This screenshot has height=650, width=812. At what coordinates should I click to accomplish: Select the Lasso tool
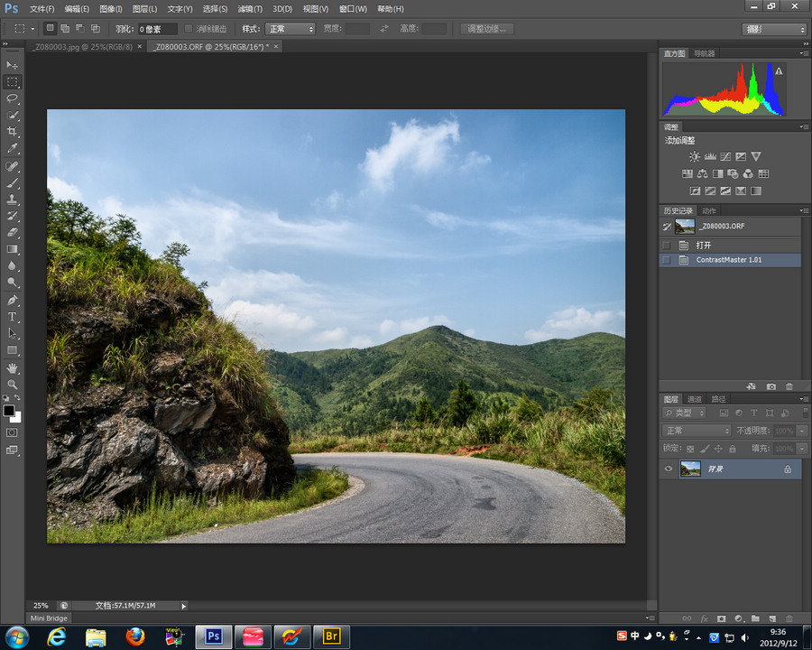(x=13, y=98)
